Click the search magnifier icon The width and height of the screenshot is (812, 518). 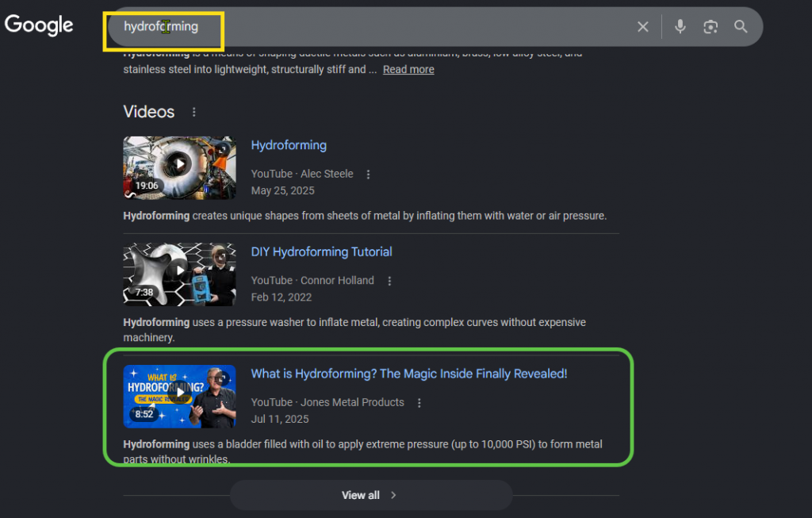[740, 26]
